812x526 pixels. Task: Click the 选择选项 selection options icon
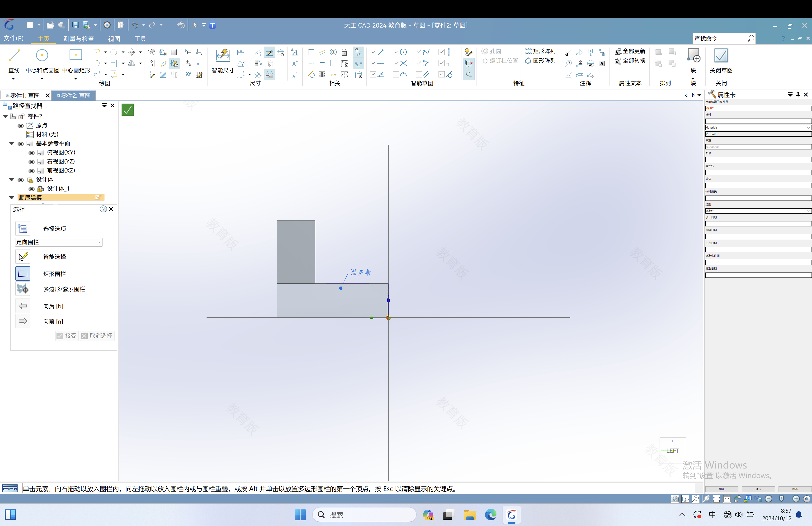tap(23, 228)
